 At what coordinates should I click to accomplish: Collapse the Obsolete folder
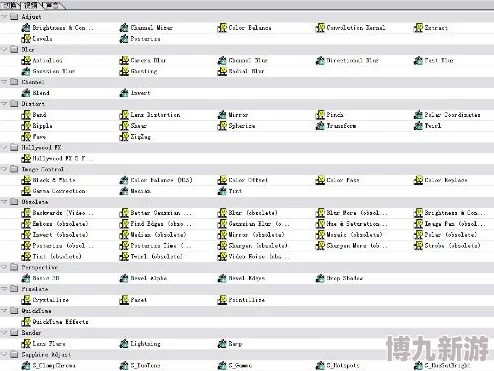click(4, 202)
